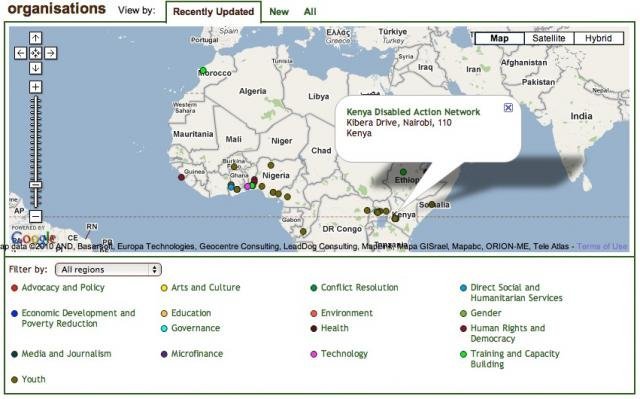Screen dimensions: 640x399
Task: Filter by Direct Social and Humanitarian Services
Action: [x=516, y=293]
